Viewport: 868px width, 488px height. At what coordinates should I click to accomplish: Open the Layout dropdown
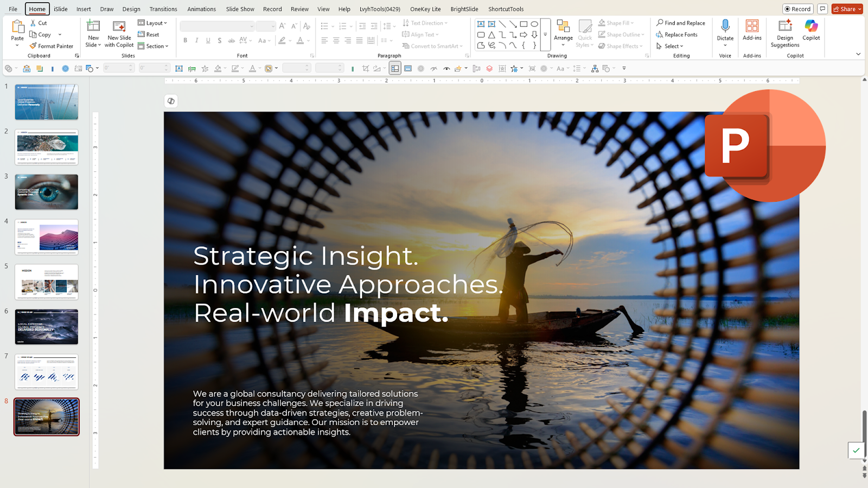pyautogui.click(x=152, y=23)
